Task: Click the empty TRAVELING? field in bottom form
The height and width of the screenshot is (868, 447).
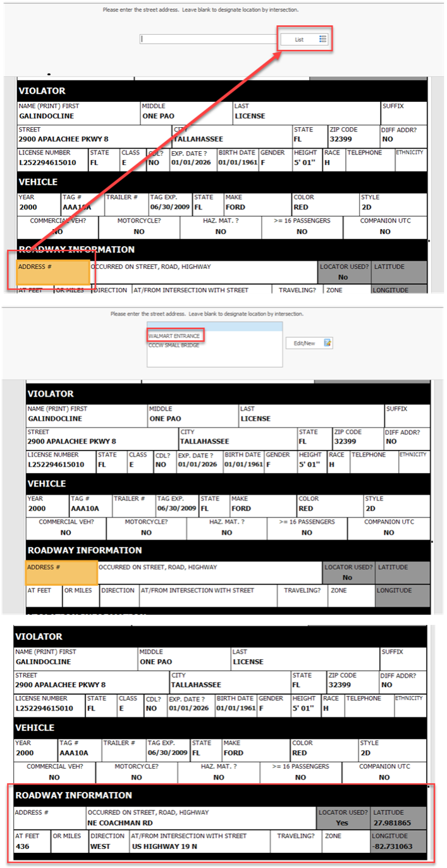Action: [295, 841]
